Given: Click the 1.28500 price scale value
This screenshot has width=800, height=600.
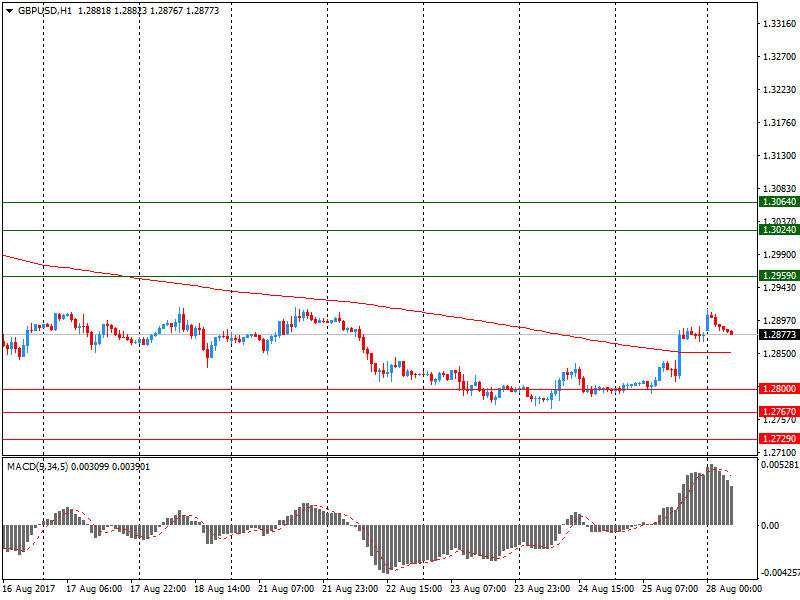Looking at the screenshot, I should [779, 354].
